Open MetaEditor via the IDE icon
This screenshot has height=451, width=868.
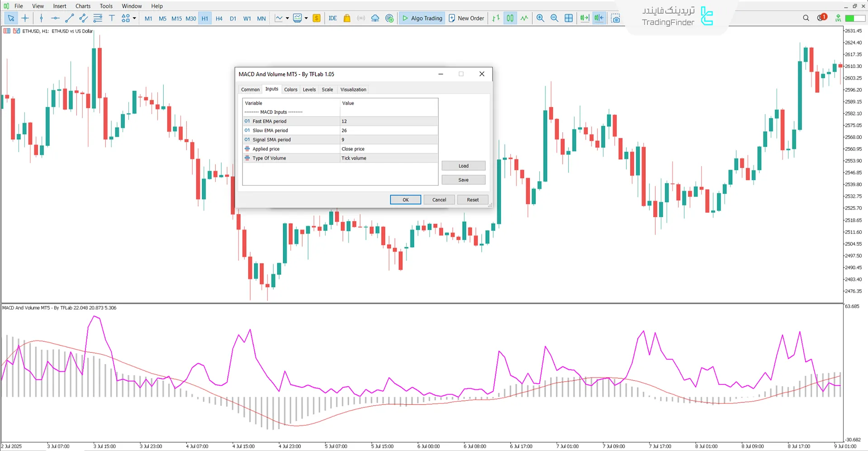pos(333,18)
